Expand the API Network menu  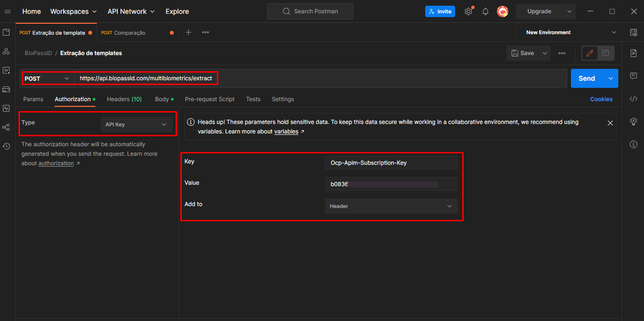click(x=131, y=11)
